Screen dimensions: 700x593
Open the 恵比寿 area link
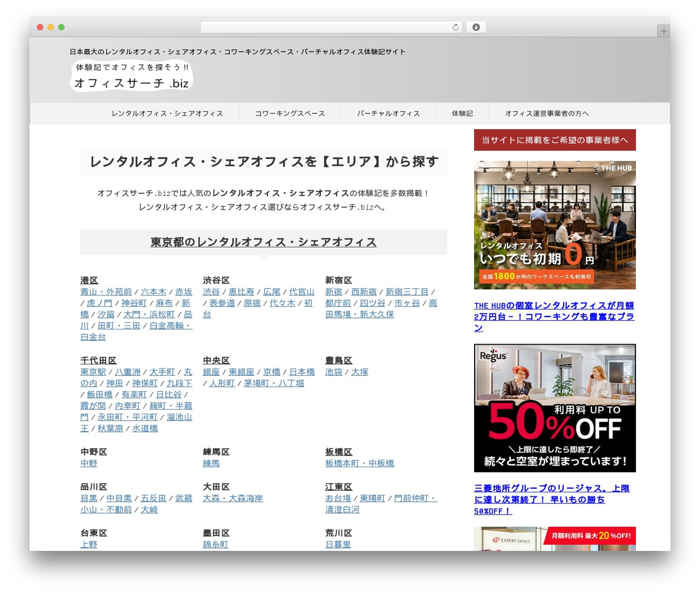coord(241,292)
